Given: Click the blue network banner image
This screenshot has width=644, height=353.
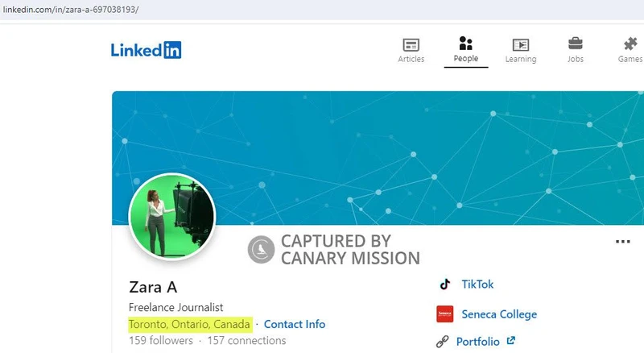Looking at the screenshot, I should click(378, 158).
